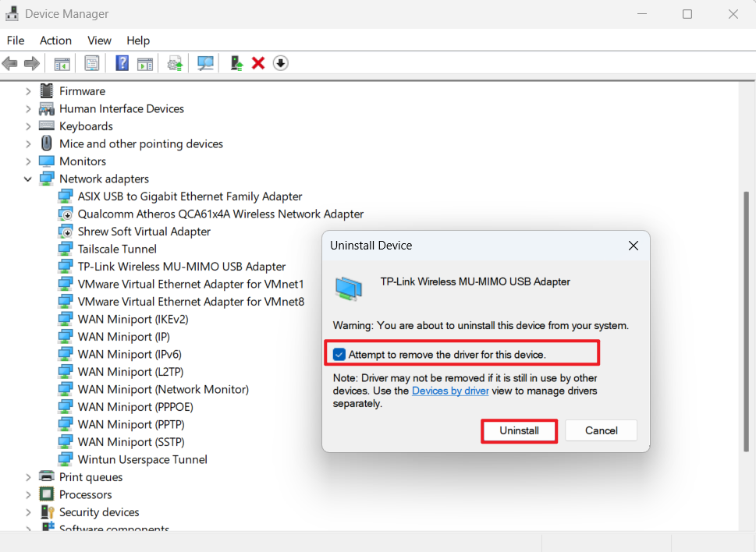Open the toolbar Help icon
756x552 pixels.
click(122, 62)
